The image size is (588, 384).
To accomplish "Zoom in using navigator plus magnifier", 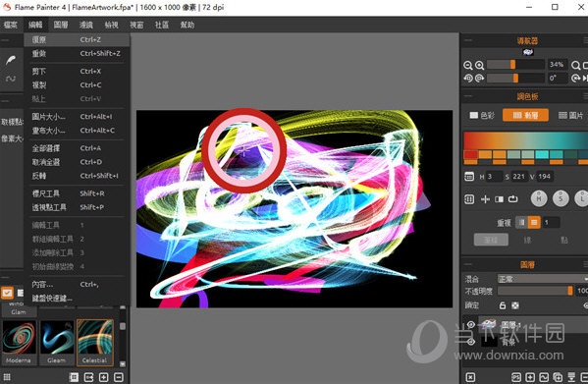I will (x=480, y=65).
